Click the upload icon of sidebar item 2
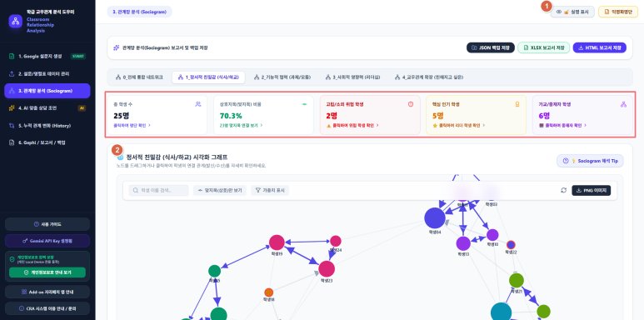 [x=12, y=73]
